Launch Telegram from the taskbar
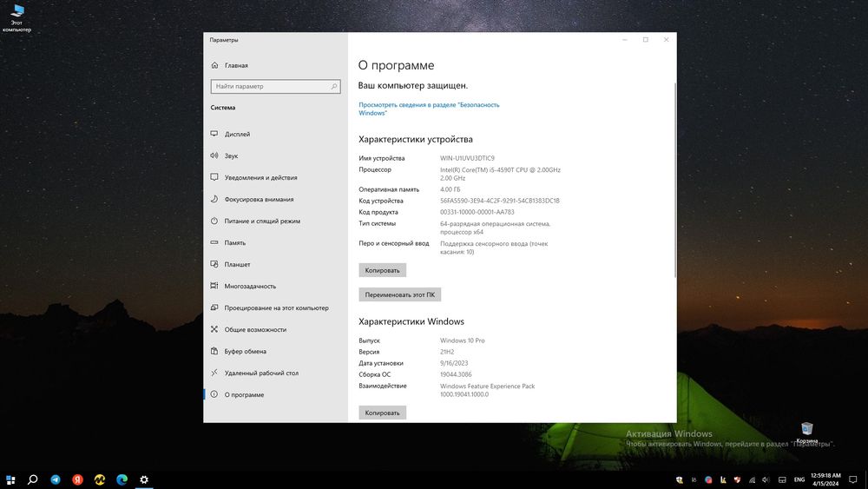 (56, 479)
